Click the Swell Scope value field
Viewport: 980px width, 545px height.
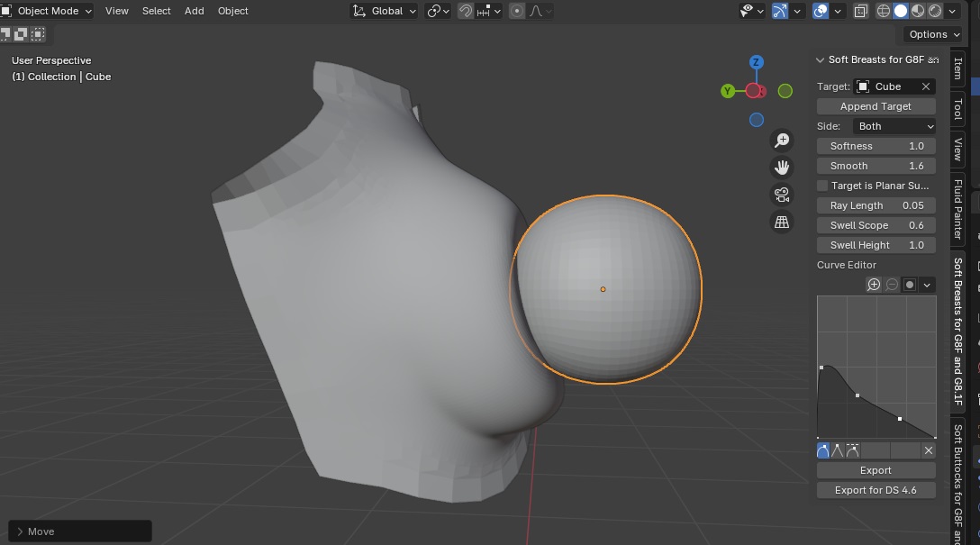(x=876, y=225)
